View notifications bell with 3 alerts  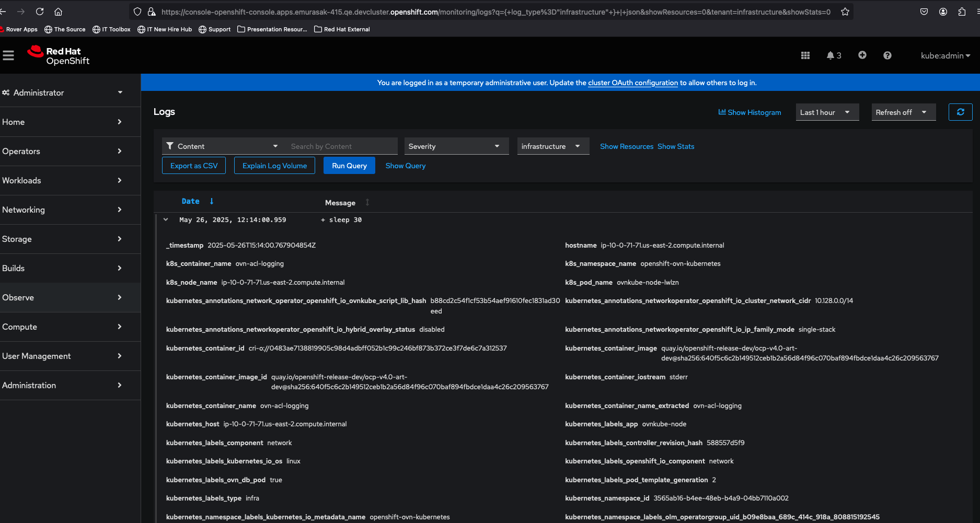coord(834,55)
